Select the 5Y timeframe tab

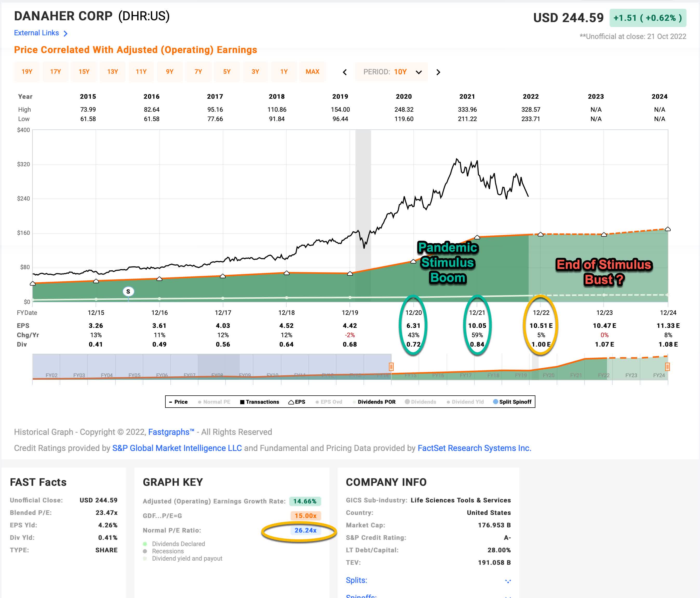(x=227, y=72)
